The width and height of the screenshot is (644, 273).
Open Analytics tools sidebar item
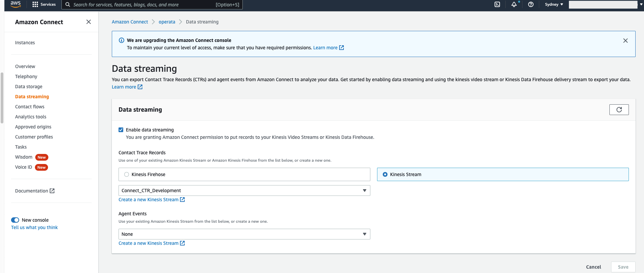coord(31,117)
